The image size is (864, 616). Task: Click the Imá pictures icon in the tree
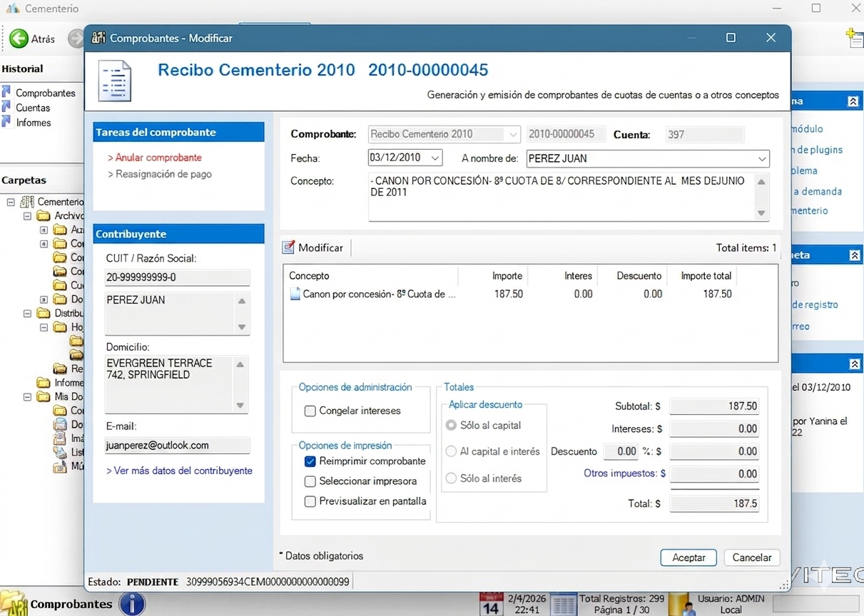click(x=60, y=438)
